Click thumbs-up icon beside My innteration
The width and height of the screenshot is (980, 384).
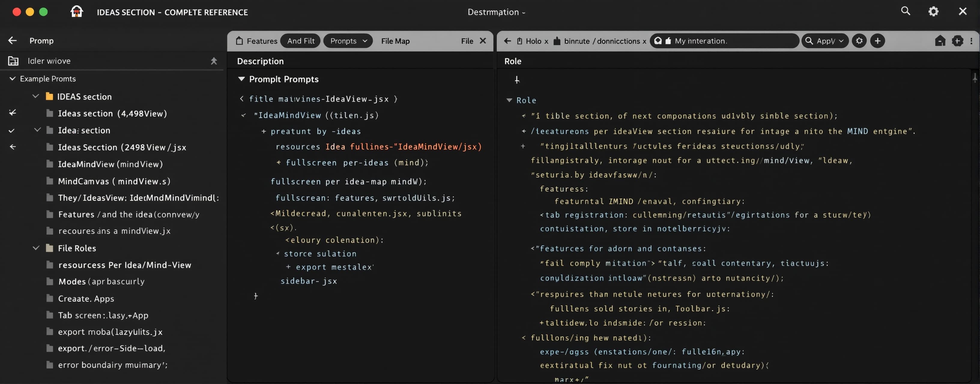(x=668, y=41)
